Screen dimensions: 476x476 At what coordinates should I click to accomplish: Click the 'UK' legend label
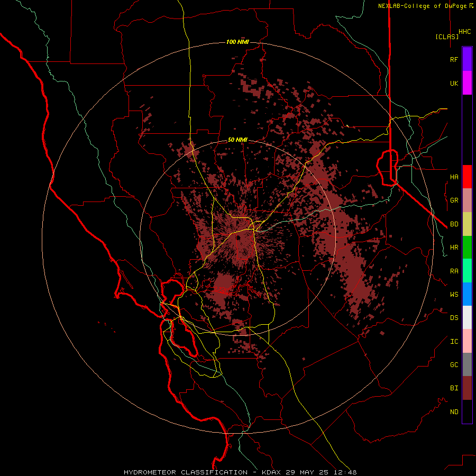[454, 83]
